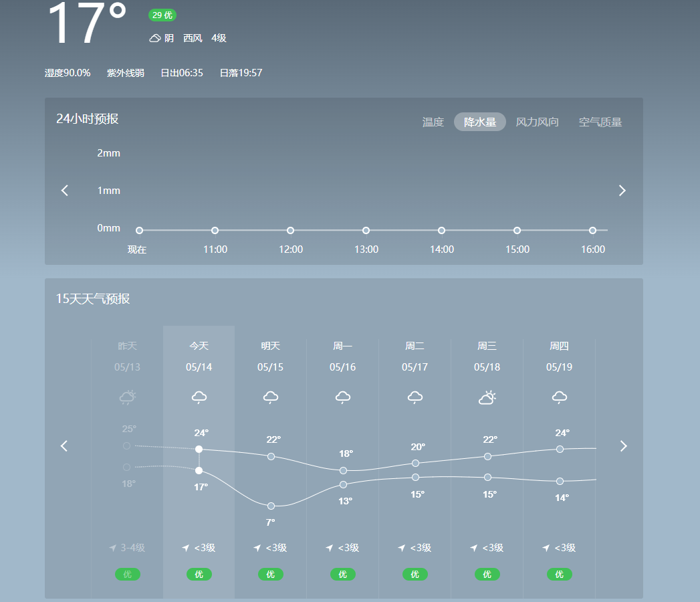The image size is (700, 602).
Task: Click the 优 badge under 05/16
Action: pos(343,575)
